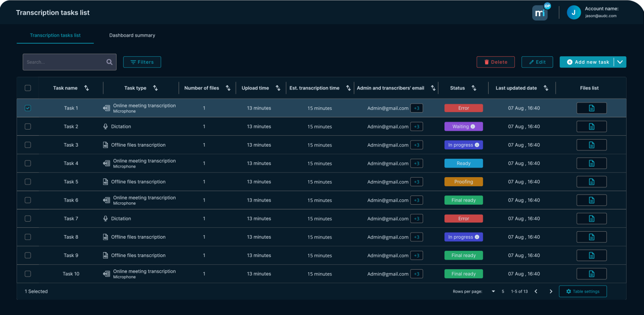Expand the Add new task dropdown arrow
The height and width of the screenshot is (315, 644).
tap(620, 62)
